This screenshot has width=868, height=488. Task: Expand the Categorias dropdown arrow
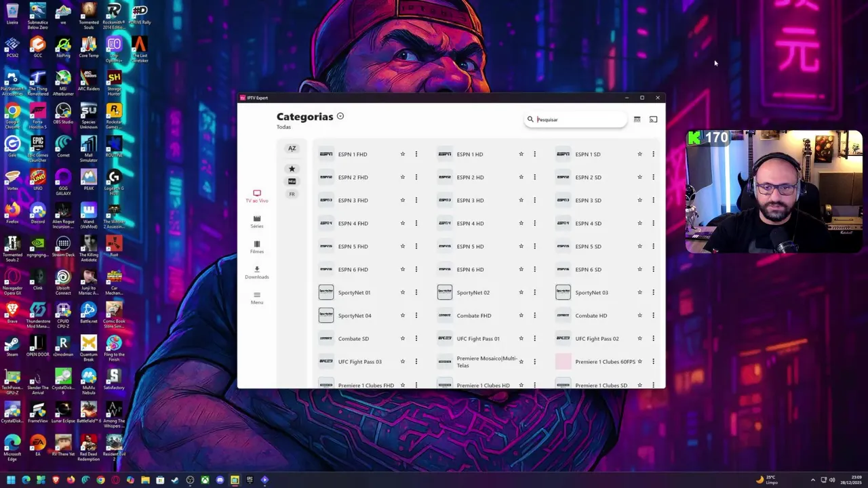pyautogui.click(x=340, y=117)
